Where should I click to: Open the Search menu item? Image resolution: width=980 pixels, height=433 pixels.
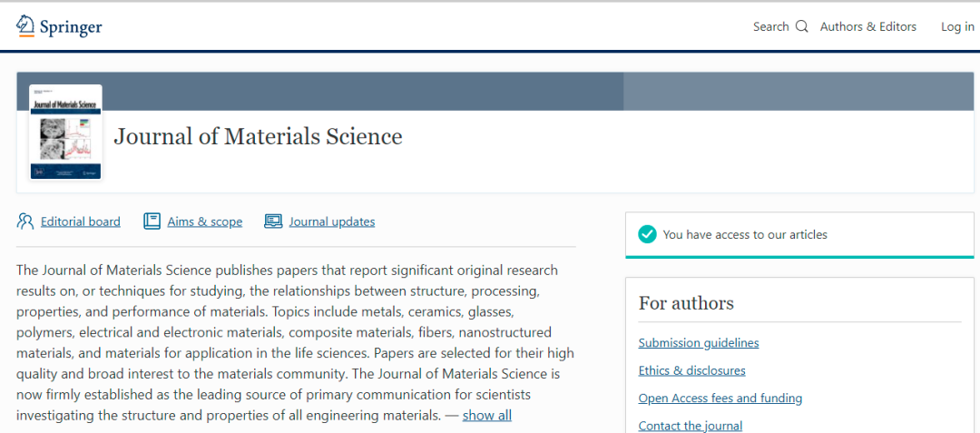click(770, 26)
